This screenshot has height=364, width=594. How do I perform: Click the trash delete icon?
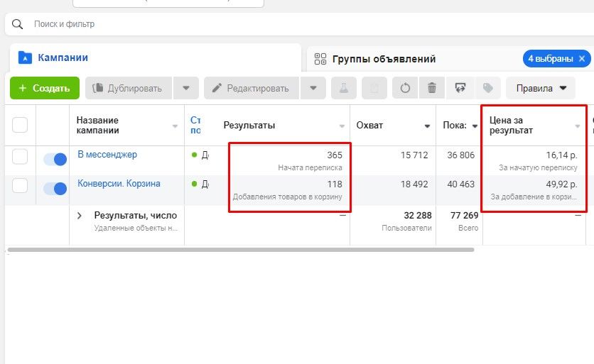432,88
